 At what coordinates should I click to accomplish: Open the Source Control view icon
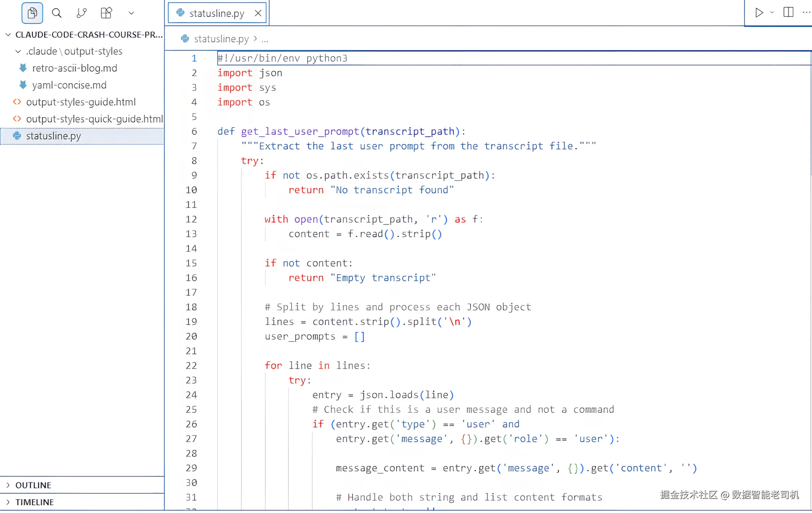click(81, 13)
